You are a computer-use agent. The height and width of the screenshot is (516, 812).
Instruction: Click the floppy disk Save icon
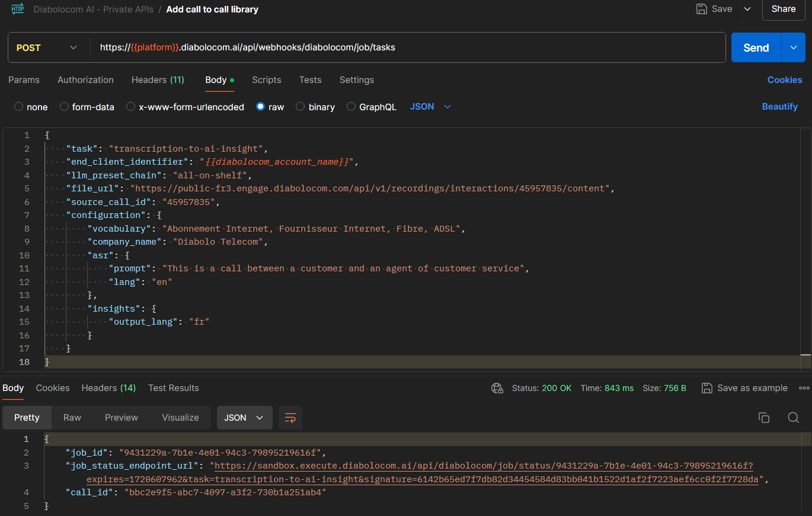click(702, 9)
